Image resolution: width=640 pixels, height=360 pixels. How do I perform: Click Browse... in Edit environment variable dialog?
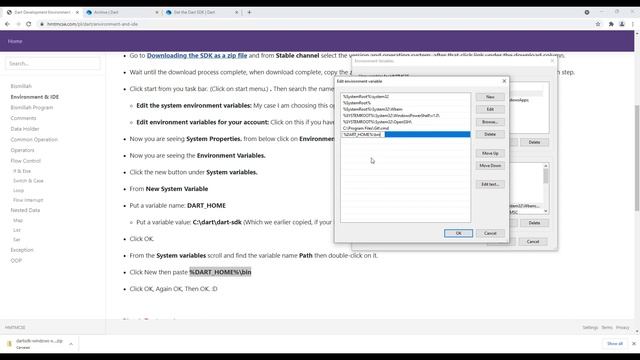point(490,122)
